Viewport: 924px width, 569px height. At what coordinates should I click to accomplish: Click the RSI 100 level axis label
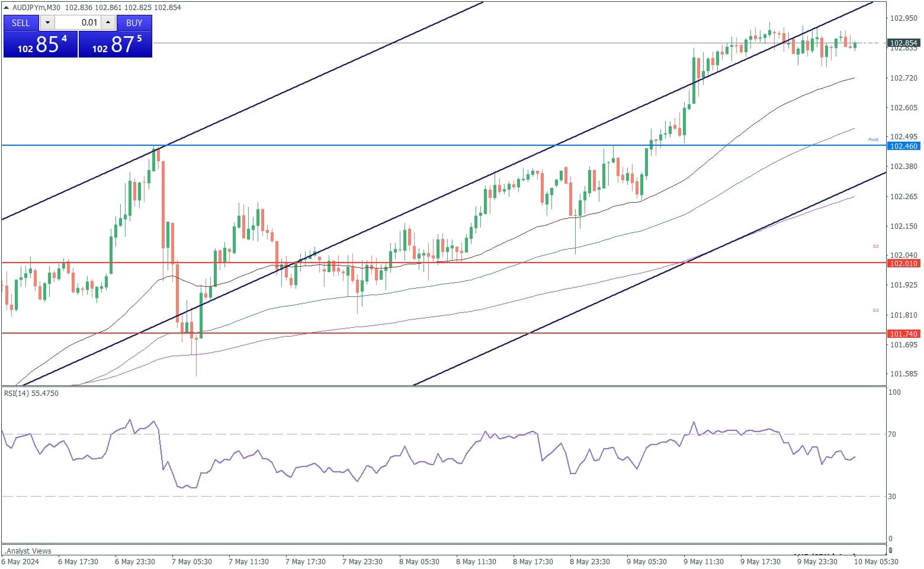point(894,392)
